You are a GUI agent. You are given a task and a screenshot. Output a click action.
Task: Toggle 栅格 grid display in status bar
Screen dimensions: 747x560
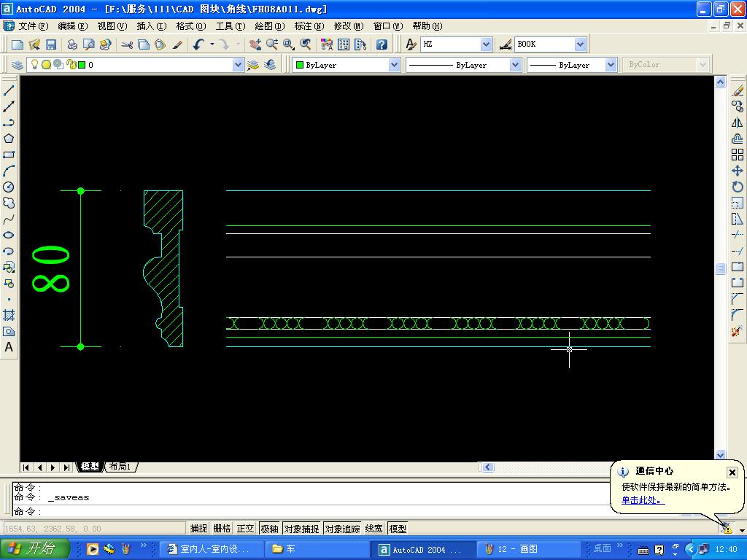pyautogui.click(x=222, y=529)
